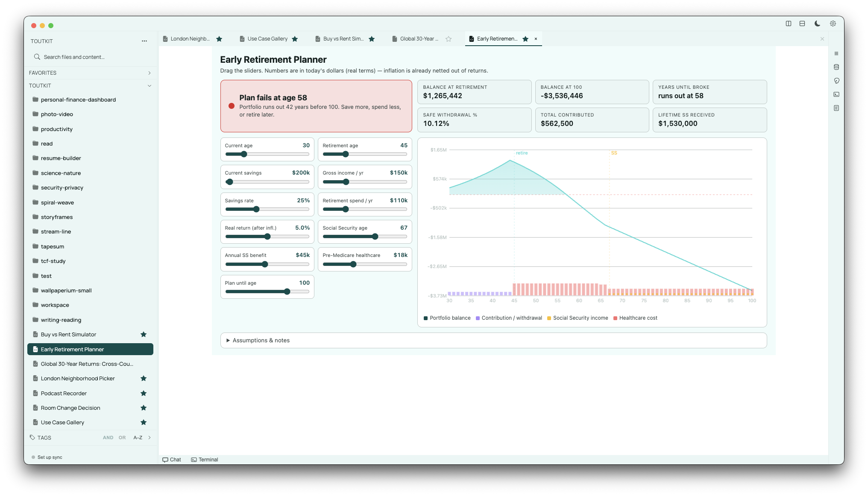Toggle the Portfolio balance legend item
The image size is (868, 496).
[x=447, y=318]
